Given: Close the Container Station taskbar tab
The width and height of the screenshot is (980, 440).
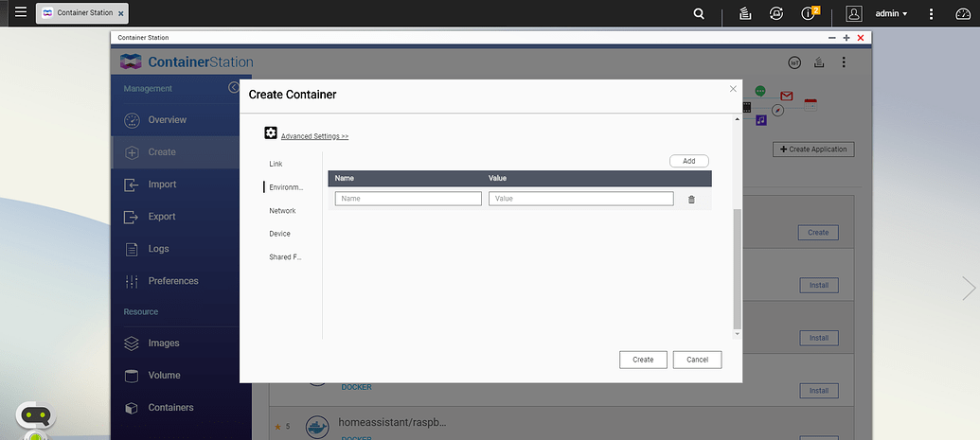Looking at the screenshot, I should pyautogui.click(x=120, y=13).
